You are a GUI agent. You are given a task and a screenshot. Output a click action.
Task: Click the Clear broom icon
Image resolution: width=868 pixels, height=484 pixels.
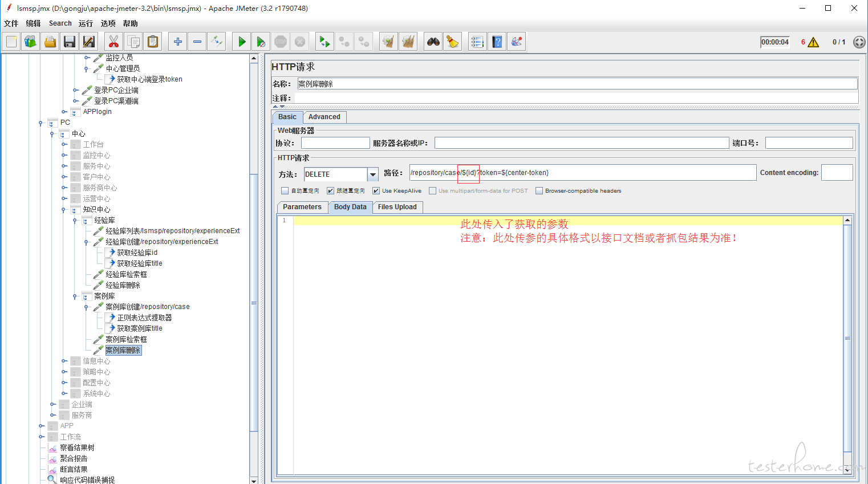[x=389, y=42]
